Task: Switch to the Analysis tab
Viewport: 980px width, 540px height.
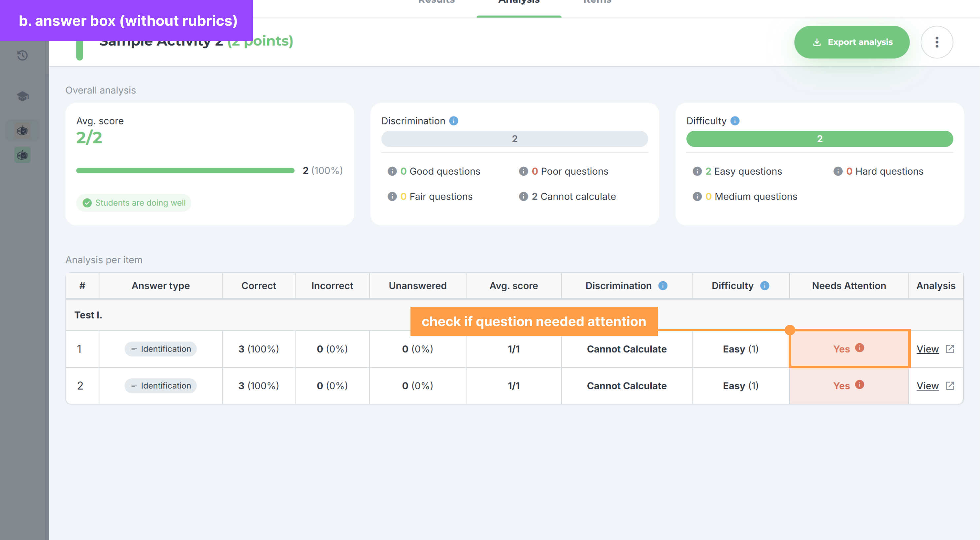Action: (x=518, y=2)
